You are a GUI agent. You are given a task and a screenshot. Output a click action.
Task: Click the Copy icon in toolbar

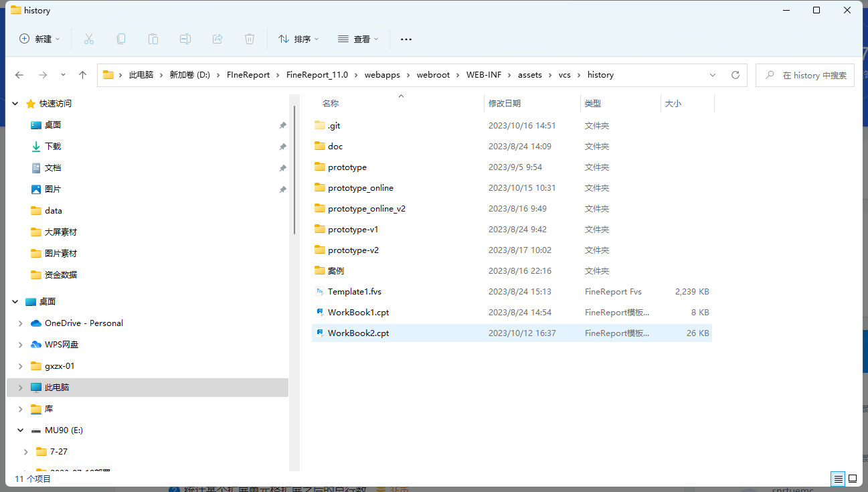121,39
